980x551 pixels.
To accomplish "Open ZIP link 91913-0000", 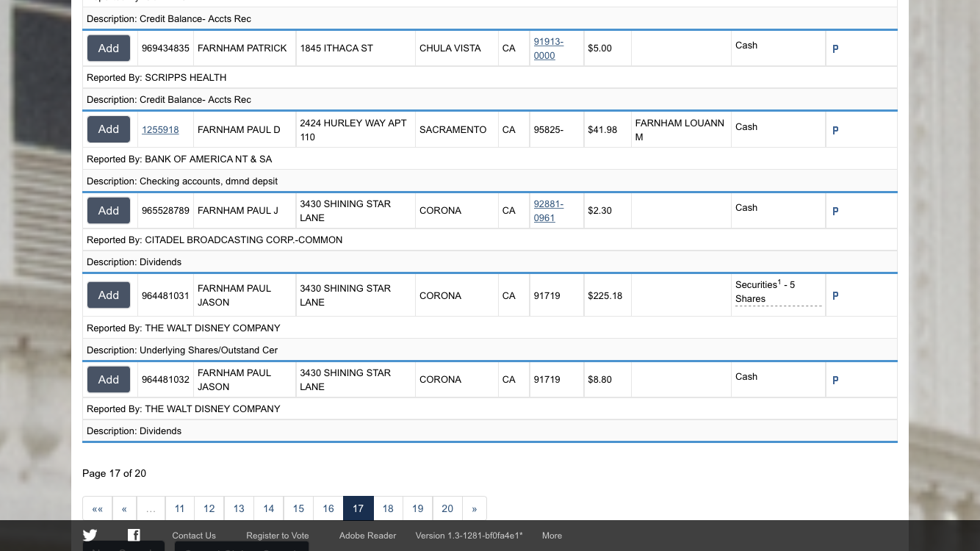I will (549, 48).
